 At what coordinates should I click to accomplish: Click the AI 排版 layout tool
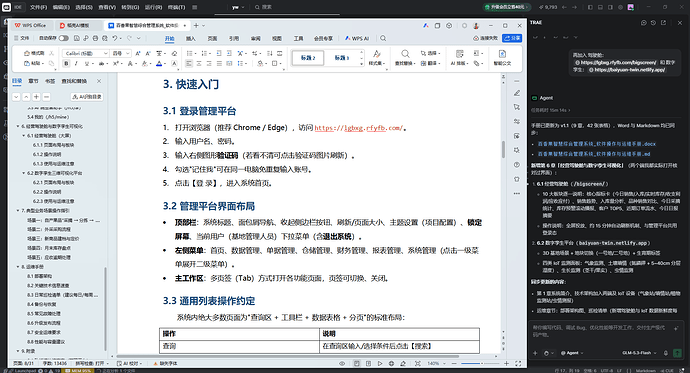pos(459,58)
